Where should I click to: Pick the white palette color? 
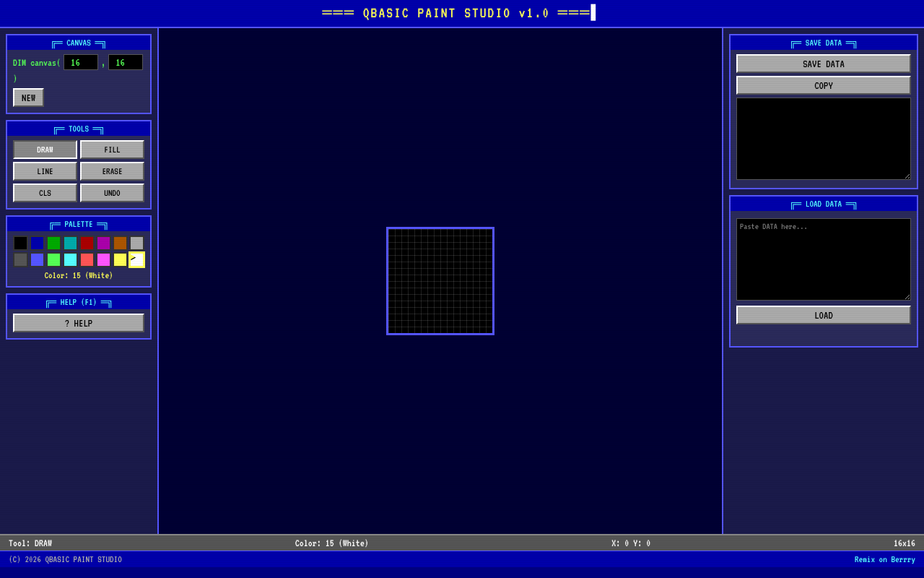[x=136, y=259]
